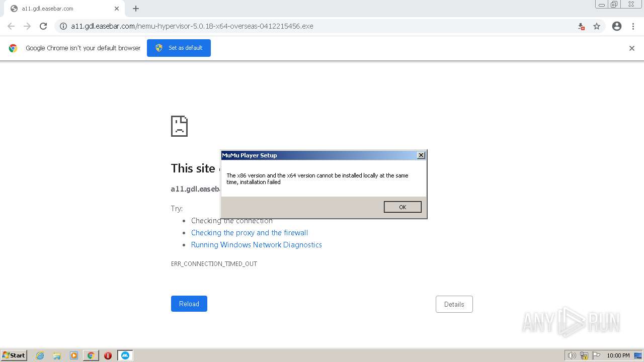Click the sad page error icon
644x362 pixels.
(179, 126)
